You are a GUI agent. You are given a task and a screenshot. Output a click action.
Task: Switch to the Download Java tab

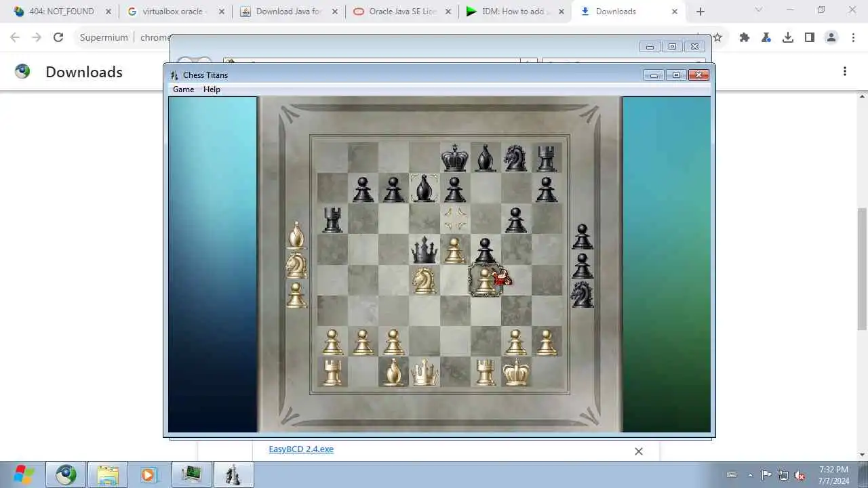288,12
